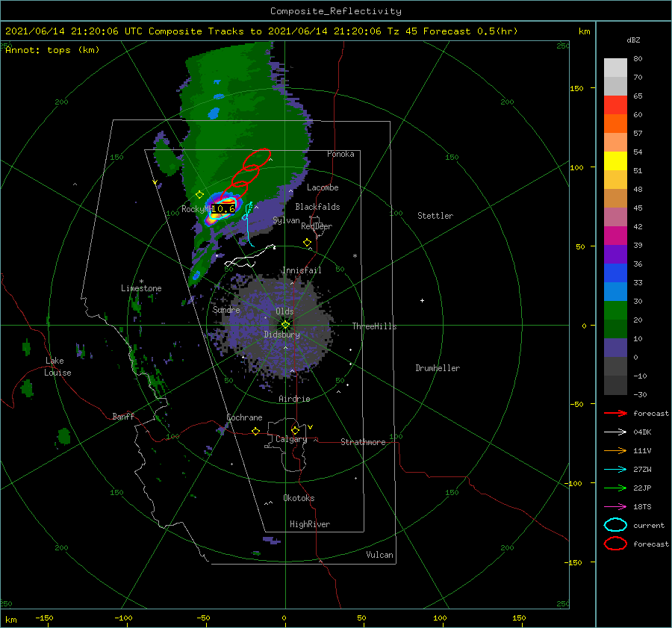
Task: Click the radar site marker at map center
Action: 285,325
